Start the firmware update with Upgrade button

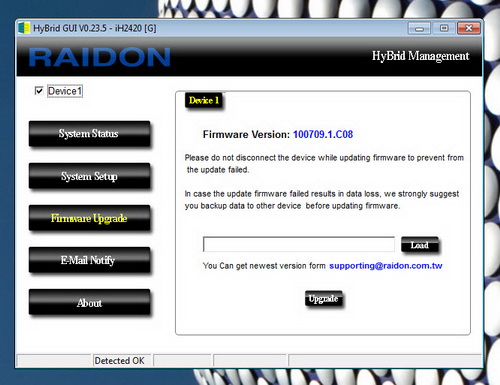coord(323,298)
